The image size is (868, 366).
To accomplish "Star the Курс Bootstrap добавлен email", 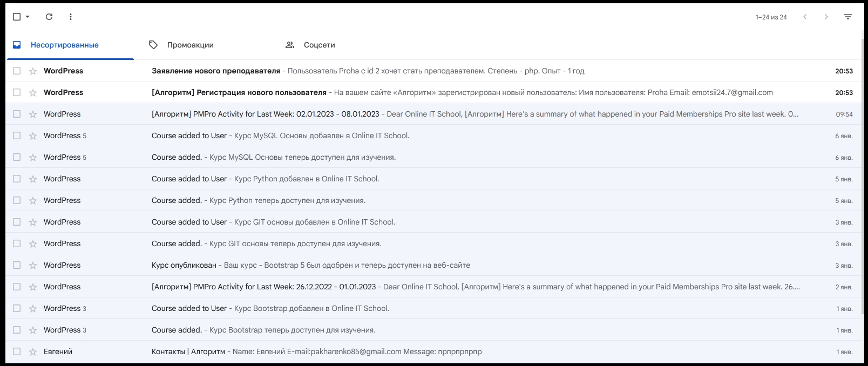I will [33, 308].
